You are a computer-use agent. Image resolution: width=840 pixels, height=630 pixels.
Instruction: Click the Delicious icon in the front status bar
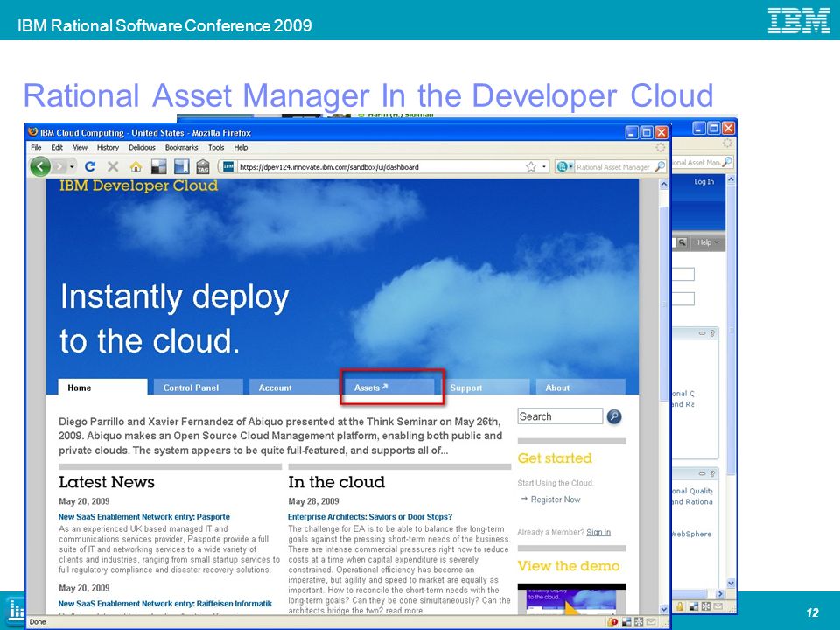tap(626, 622)
